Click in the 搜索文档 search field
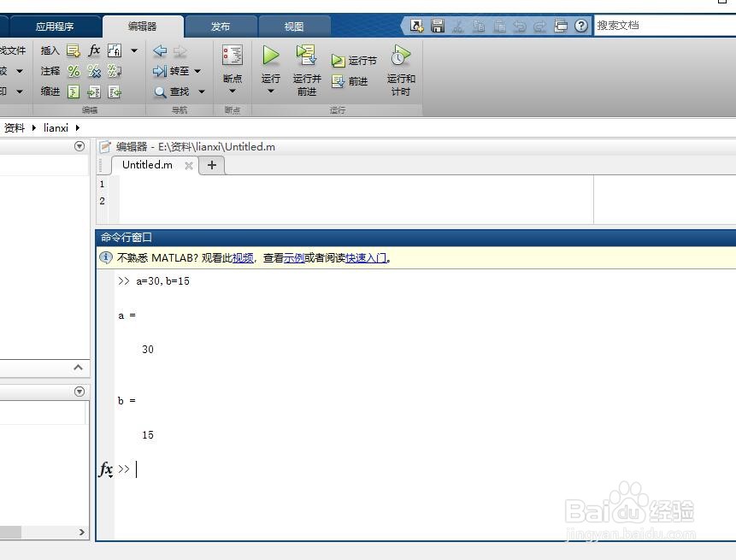The width and height of the screenshot is (736, 560). coord(665,26)
